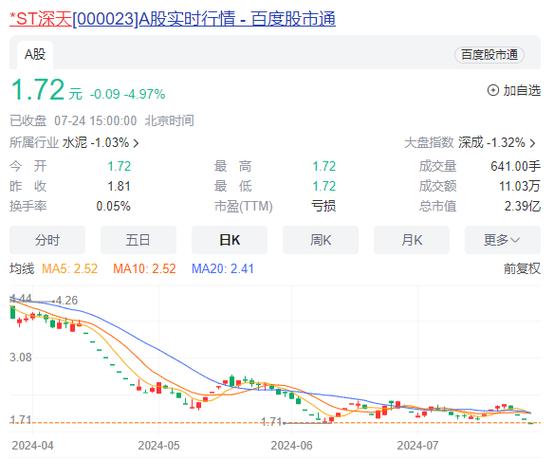Screen dimensions: 554x459
Task: Select the 月K chart tab
Action: (x=412, y=240)
